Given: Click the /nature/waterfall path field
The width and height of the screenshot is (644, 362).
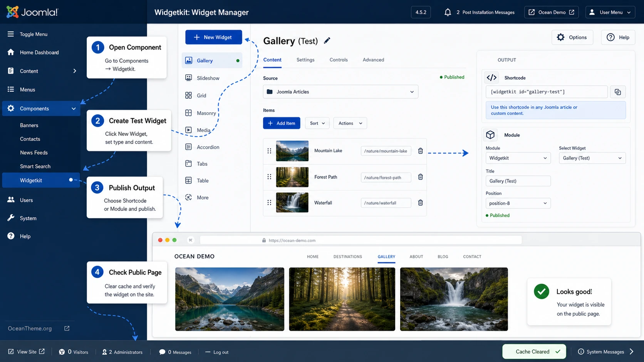Looking at the screenshot, I should point(386,203).
